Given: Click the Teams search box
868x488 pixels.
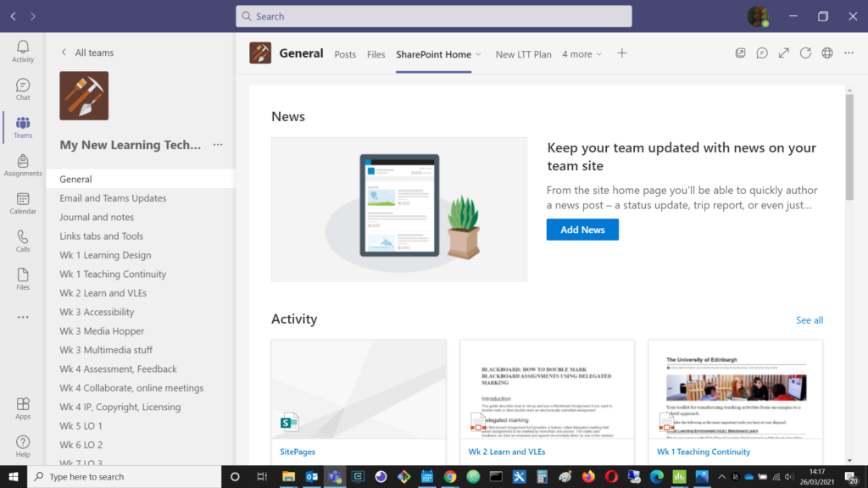Looking at the screenshot, I should pyautogui.click(x=433, y=17).
